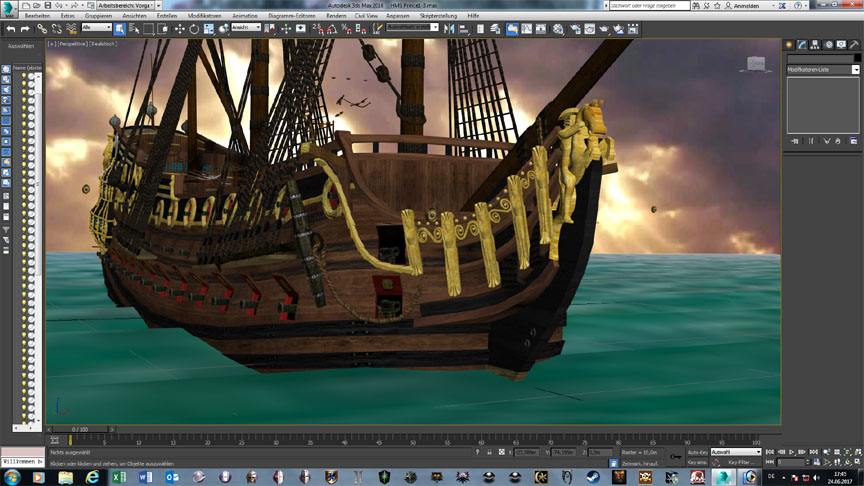Open the Material Editor icon
Viewport: 864px width, 486px height.
tap(558, 29)
